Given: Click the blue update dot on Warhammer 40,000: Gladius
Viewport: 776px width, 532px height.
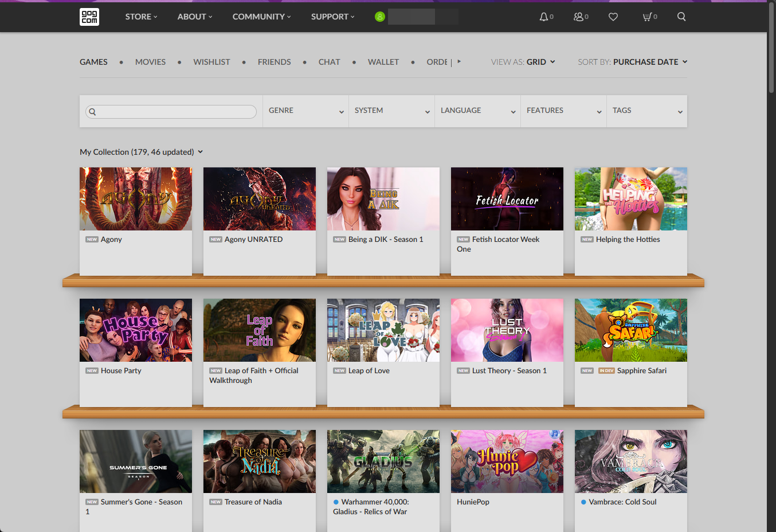Looking at the screenshot, I should click(x=336, y=502).
